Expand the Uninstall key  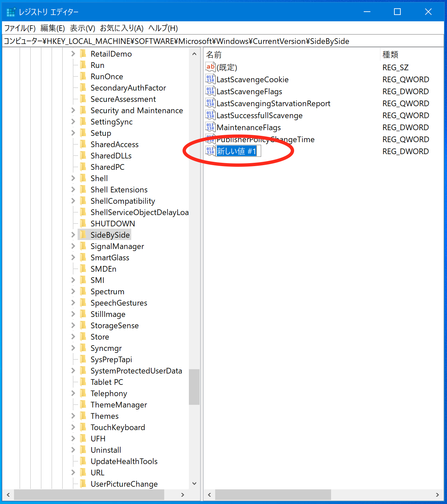73,450
